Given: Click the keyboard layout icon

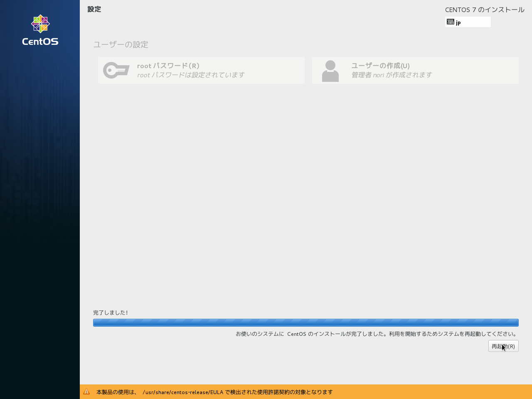Looking at the screenshot, I should click(451, 22).
